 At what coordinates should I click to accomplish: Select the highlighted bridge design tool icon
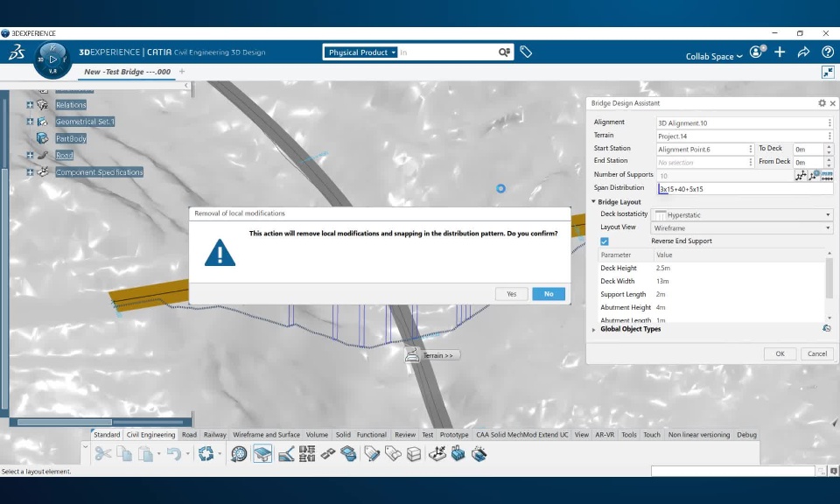pyautogui.click(x=262, y=454)
